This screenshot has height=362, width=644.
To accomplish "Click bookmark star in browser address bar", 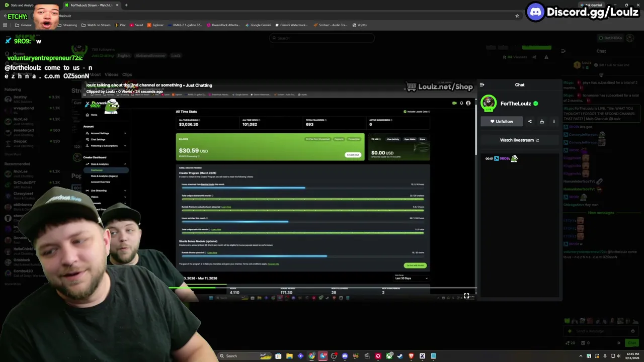I will [x=517, y=16].
